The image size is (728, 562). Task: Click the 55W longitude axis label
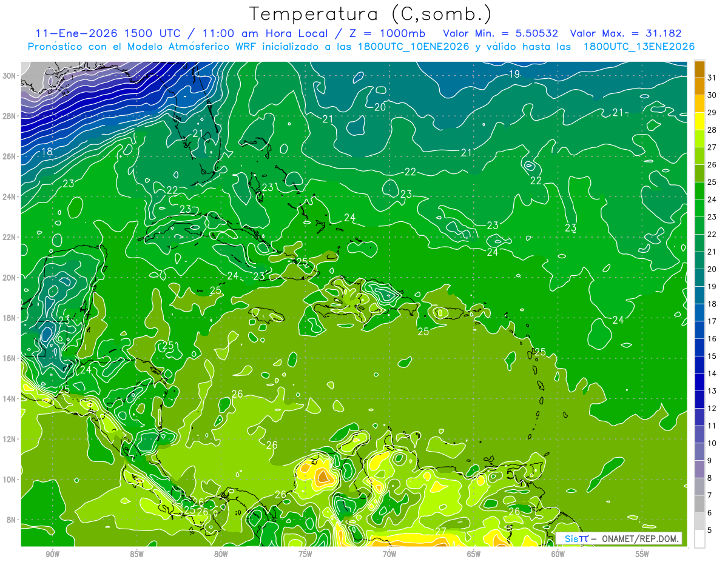pyautogui.click(x=642, y=554)
